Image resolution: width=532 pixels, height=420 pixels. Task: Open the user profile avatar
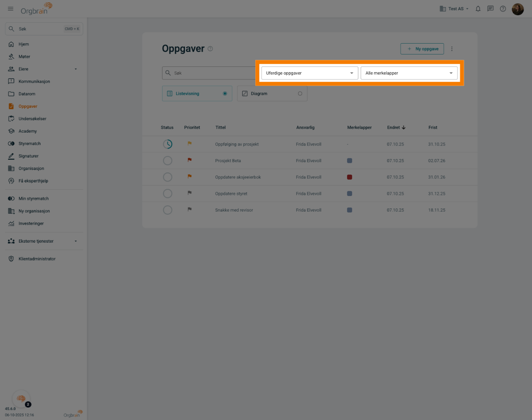click(518, 9)
